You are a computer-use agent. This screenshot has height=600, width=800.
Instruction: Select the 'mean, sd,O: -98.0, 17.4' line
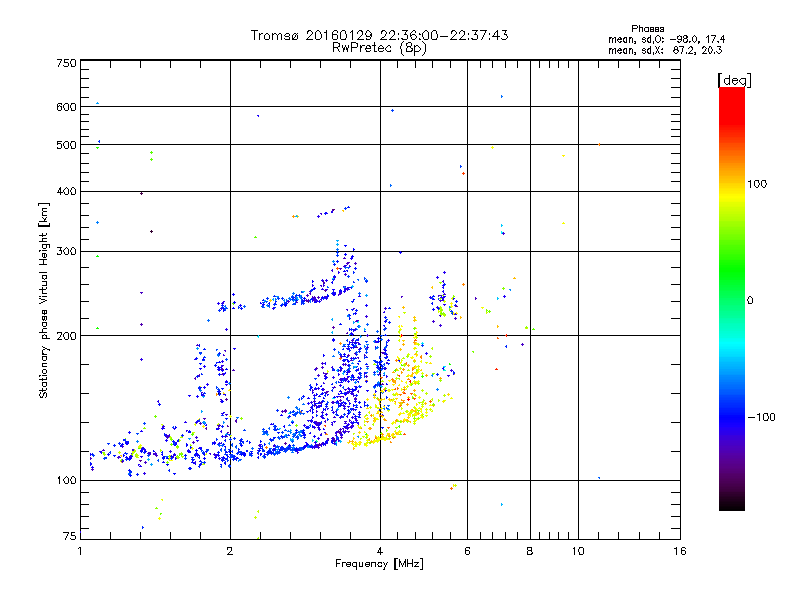(x=666, y=39)
